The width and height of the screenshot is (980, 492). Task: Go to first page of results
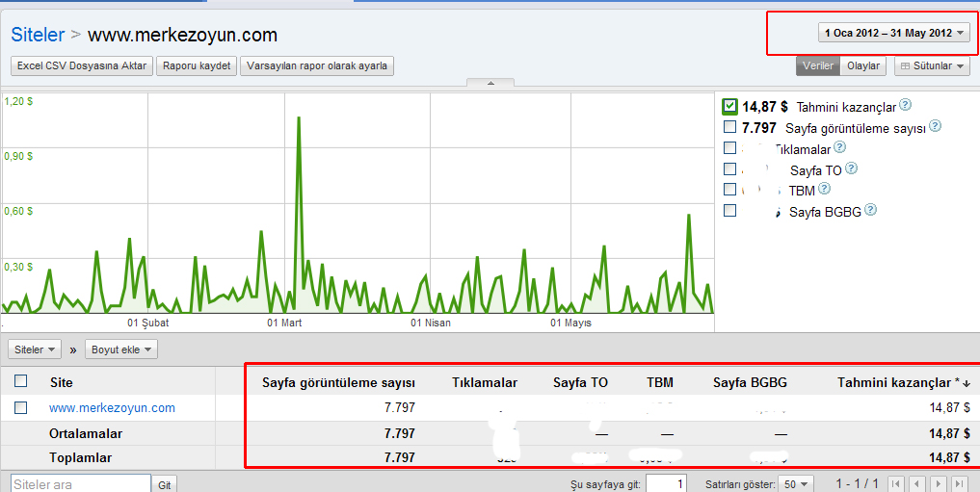897,484
